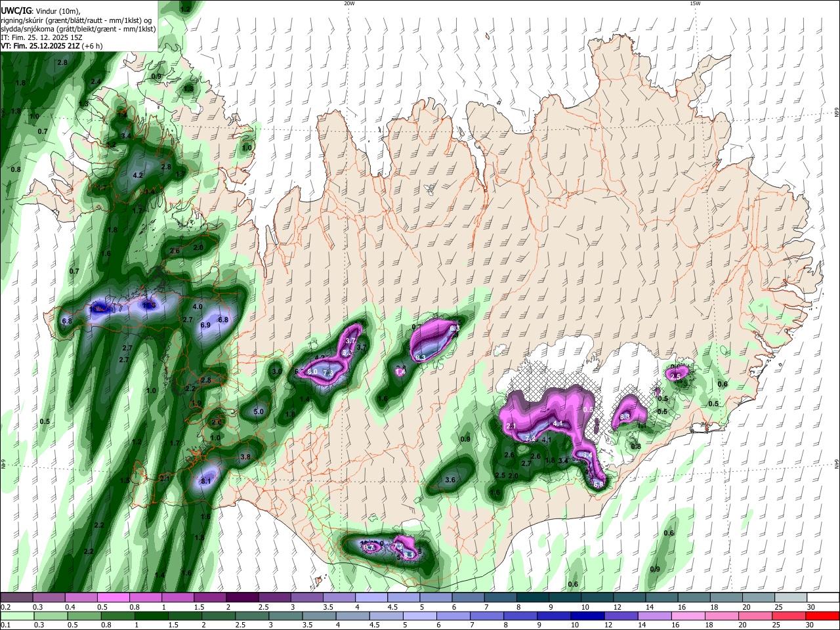Choose the bright pink 0.5–0.8 swatch in upper legend
Image resolution: width=840 pixels, height=630 pixels.
[x=113, y=597]
